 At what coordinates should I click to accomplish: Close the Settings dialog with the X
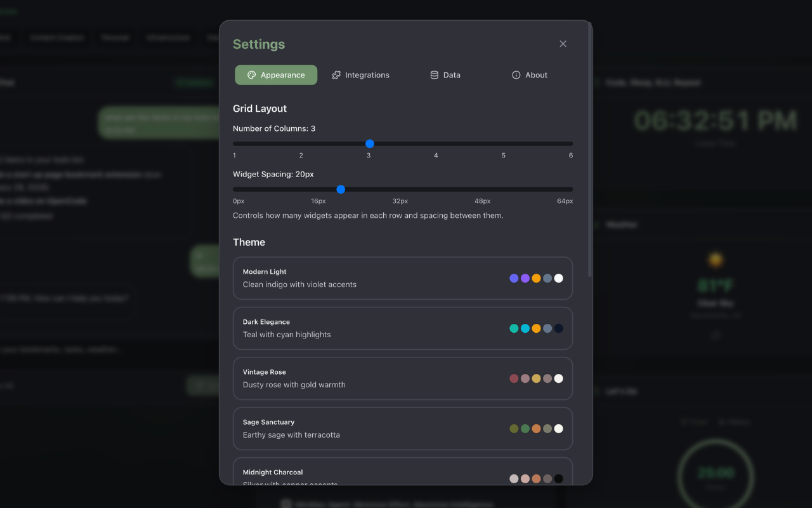click(563, 44)
